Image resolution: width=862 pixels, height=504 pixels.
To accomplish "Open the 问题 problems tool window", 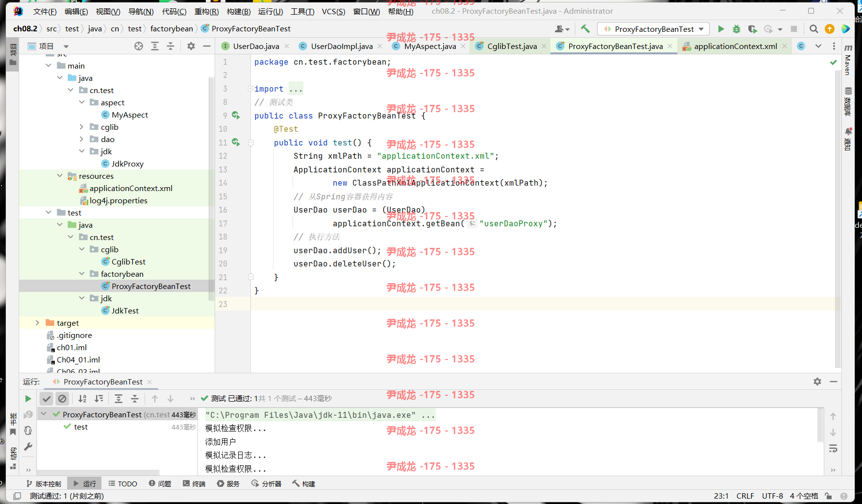I will pos(160,484).
